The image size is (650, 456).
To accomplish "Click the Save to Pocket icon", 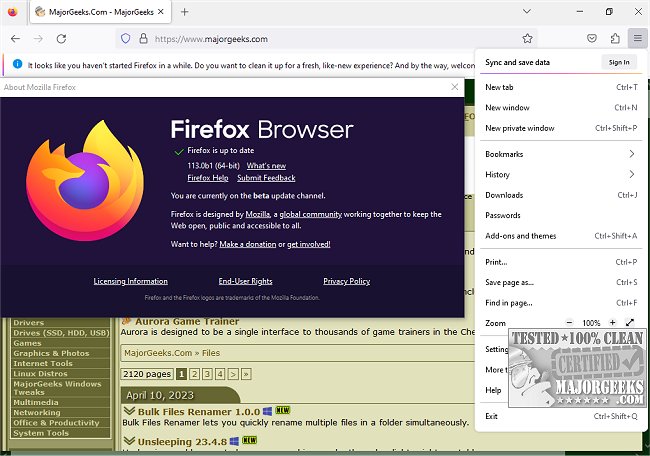I will [591, 38].
